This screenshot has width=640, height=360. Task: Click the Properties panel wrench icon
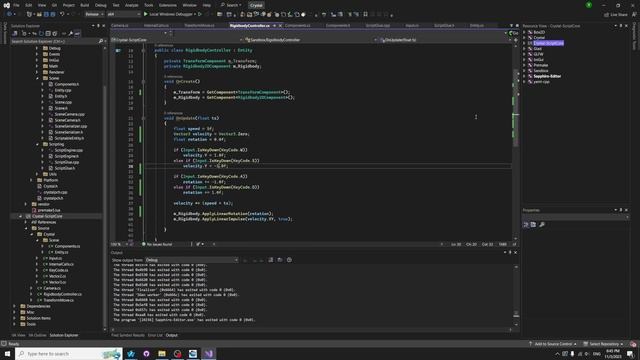542,225
